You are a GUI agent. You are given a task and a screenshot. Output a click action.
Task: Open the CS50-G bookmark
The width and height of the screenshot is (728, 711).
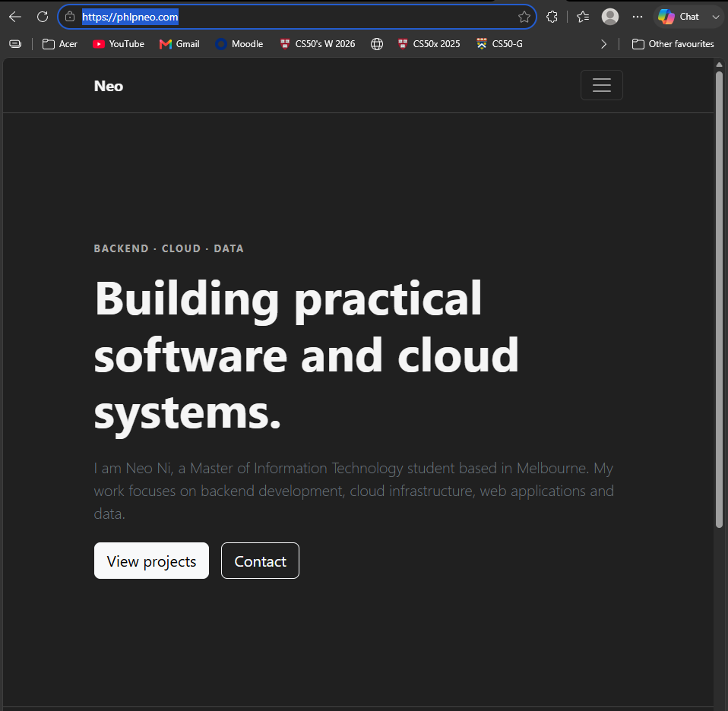(499, 44)
